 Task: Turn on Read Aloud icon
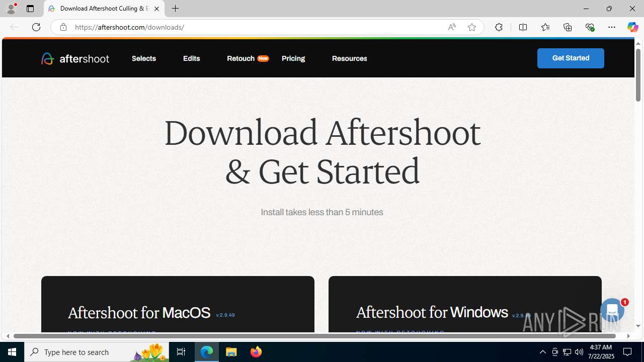[452, 27]
